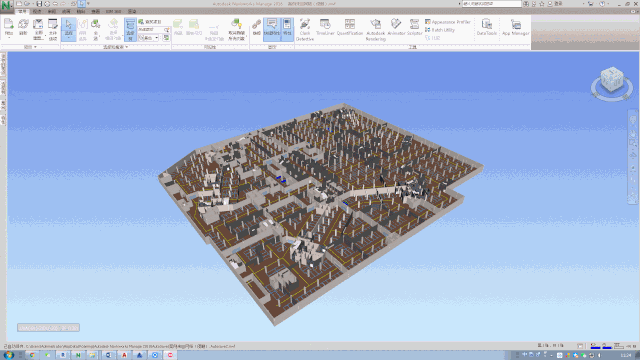This screenshot has width=640, height=360.
Task: Open the Navisworks application menu button
Action: click(7, 6)
